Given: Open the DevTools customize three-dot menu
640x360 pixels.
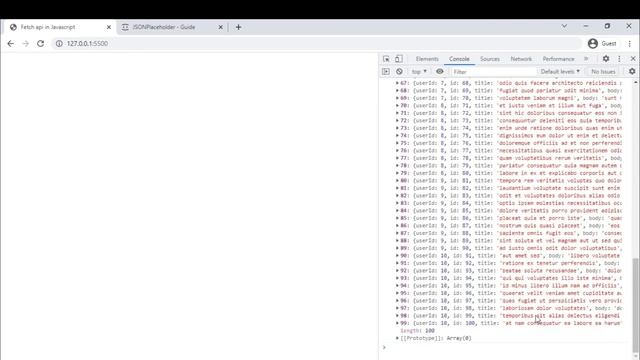Looking at the screenshot, I should pos(619,59).
